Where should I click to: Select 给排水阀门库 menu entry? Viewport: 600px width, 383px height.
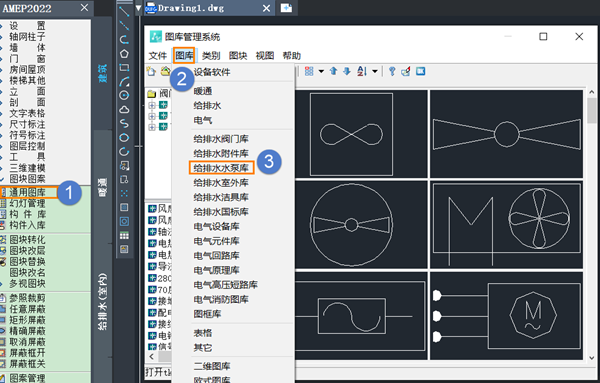point(221,139)
